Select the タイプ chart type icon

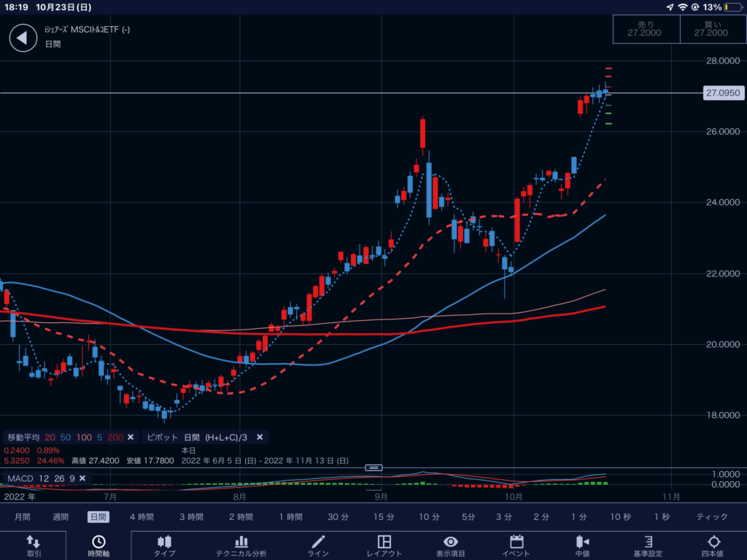pyautogui.click(x=164, y=545)
